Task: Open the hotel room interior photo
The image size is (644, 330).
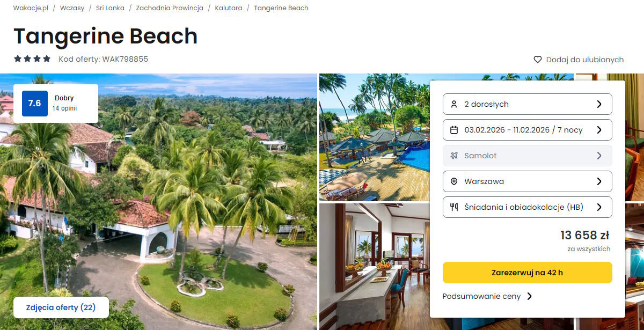Action: [375, 267]
